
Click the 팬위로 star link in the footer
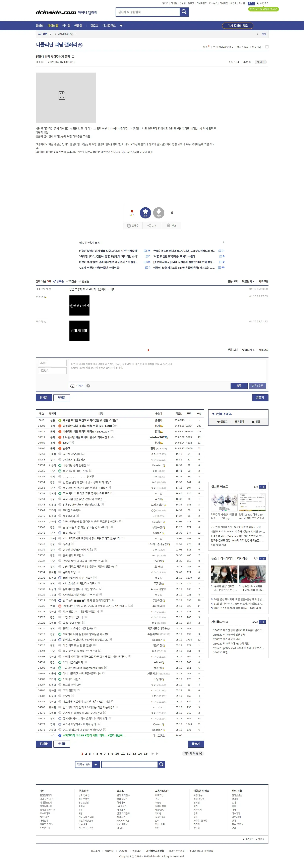pyautogui.click(x=260, y=839)
